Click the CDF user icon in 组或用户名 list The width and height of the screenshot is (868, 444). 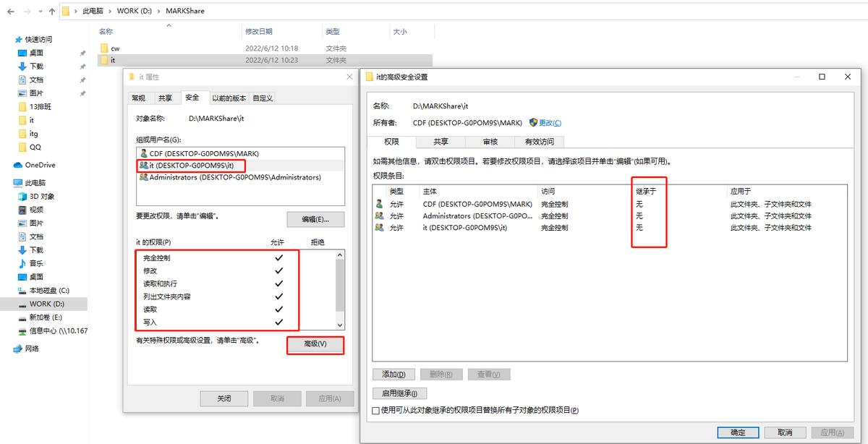[145, 153]
